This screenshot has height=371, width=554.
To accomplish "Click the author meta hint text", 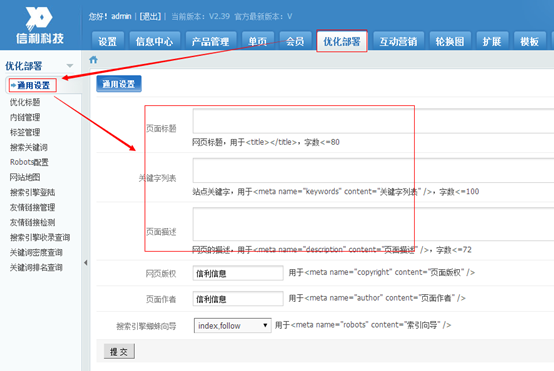I will point(377,298).
